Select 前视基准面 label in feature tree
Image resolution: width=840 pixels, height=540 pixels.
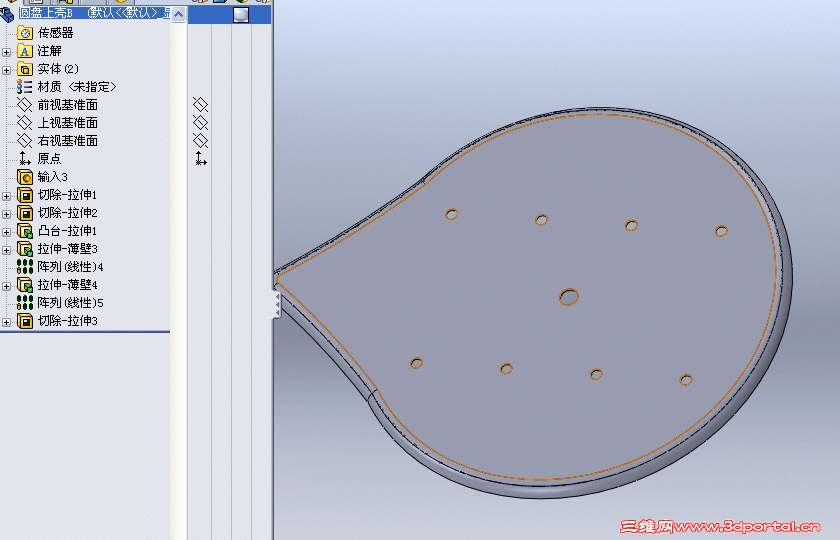[x=68, y=104]
